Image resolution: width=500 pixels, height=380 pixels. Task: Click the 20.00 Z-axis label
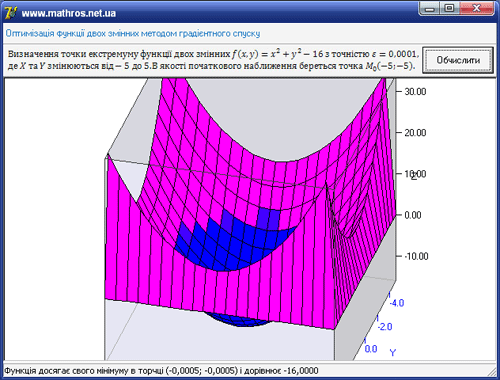(415, 133)
